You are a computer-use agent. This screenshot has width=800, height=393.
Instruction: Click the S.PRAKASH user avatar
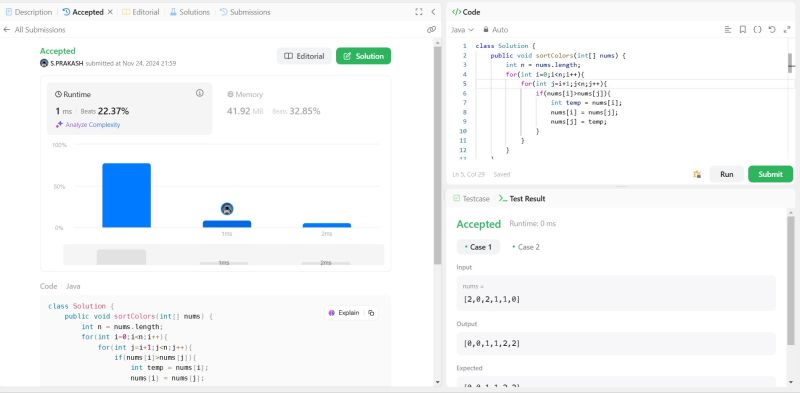(44, 63)
